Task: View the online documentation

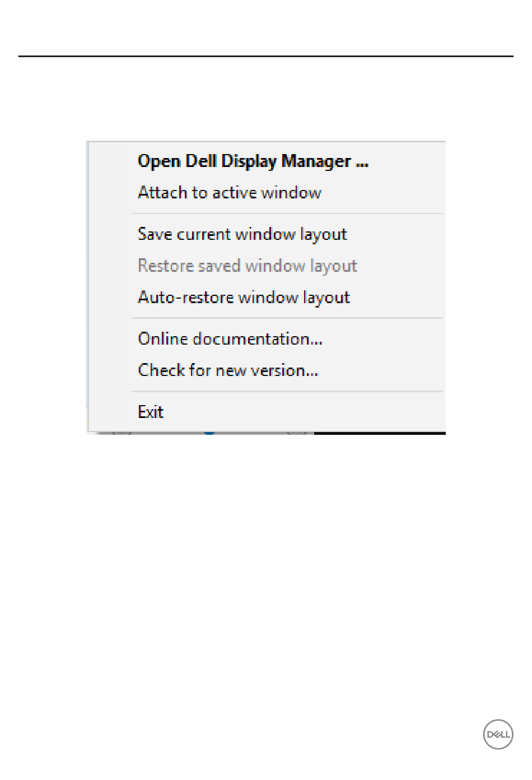Action: [230, 339]
